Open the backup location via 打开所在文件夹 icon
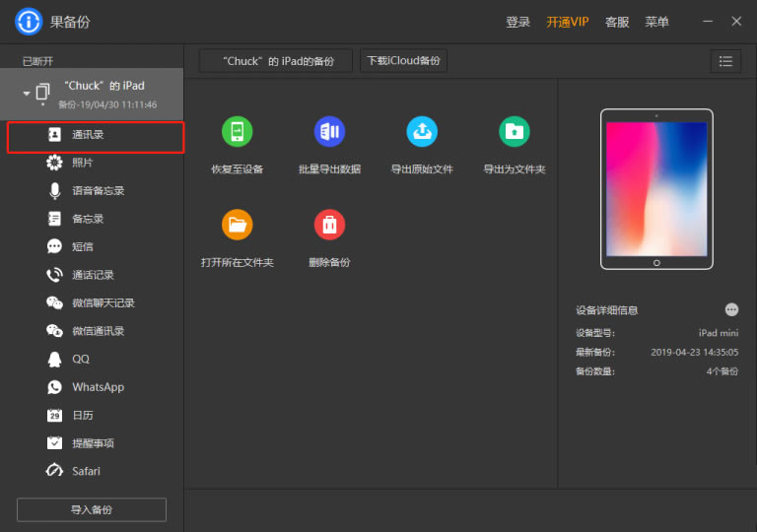Screen dimensions: 757x532 (237, 225)
